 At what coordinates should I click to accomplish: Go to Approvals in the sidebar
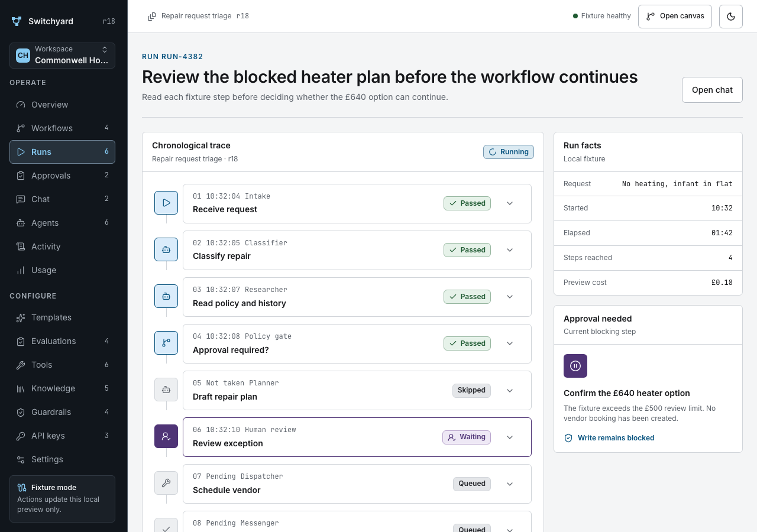(62, 176)
